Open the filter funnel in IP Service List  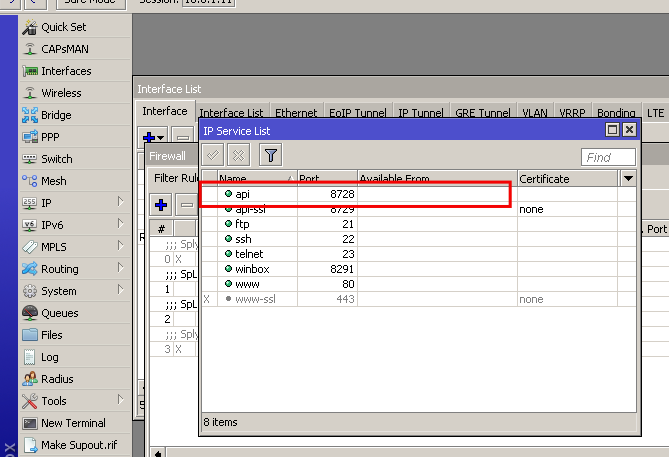(x=271, y=155)
